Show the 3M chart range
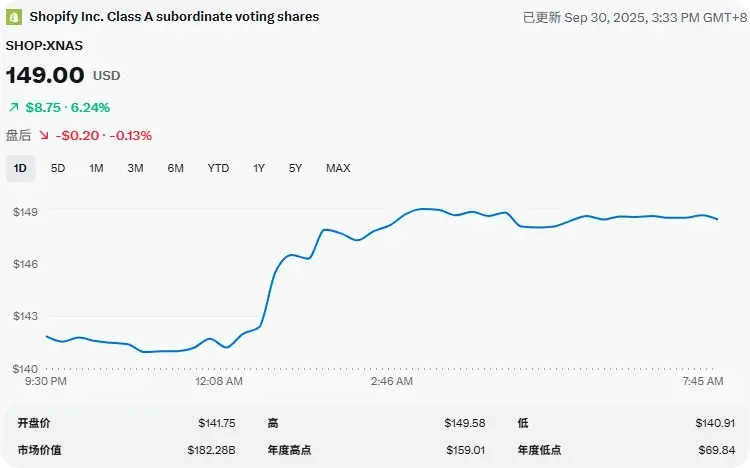The image size is (750, 468). [x=135, y=168]
